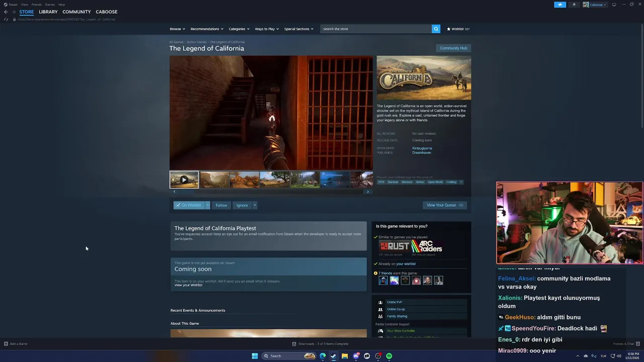Show hidden system tray icons chevron
This screenshot has width=644, height=362.
tap(578, 356)
